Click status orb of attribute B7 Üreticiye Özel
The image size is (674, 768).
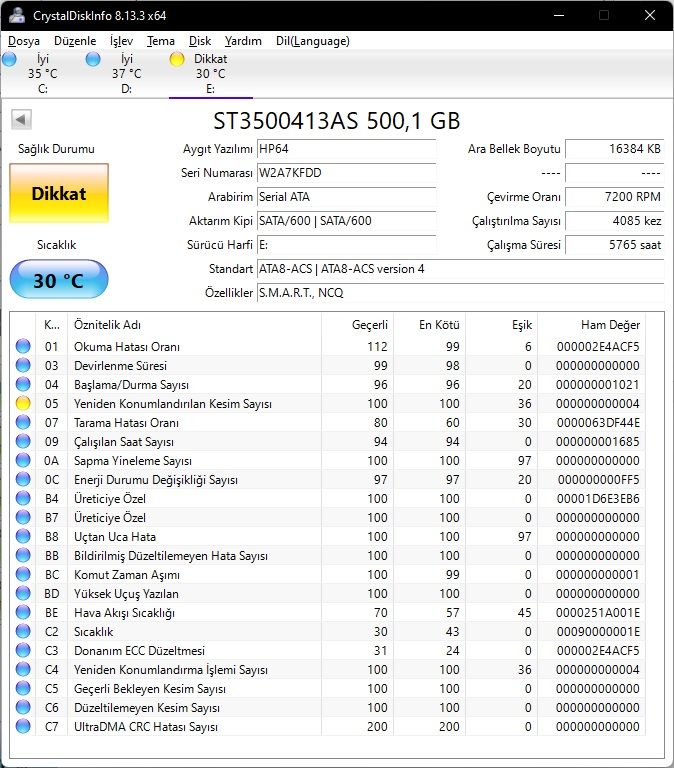(23, 517)
